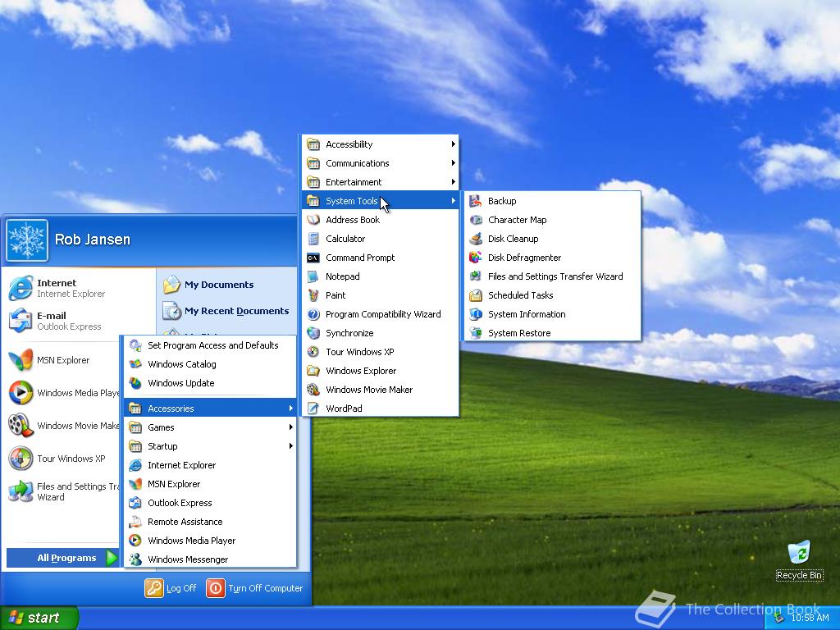Open Disk Cleanup icon
This screenshot has height=630, width=840.
click(476, 239)
